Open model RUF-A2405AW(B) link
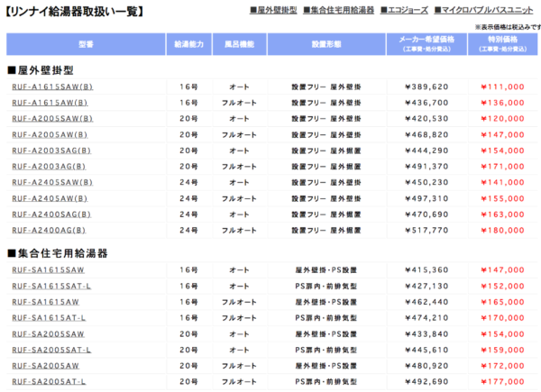 click(50, 198)
